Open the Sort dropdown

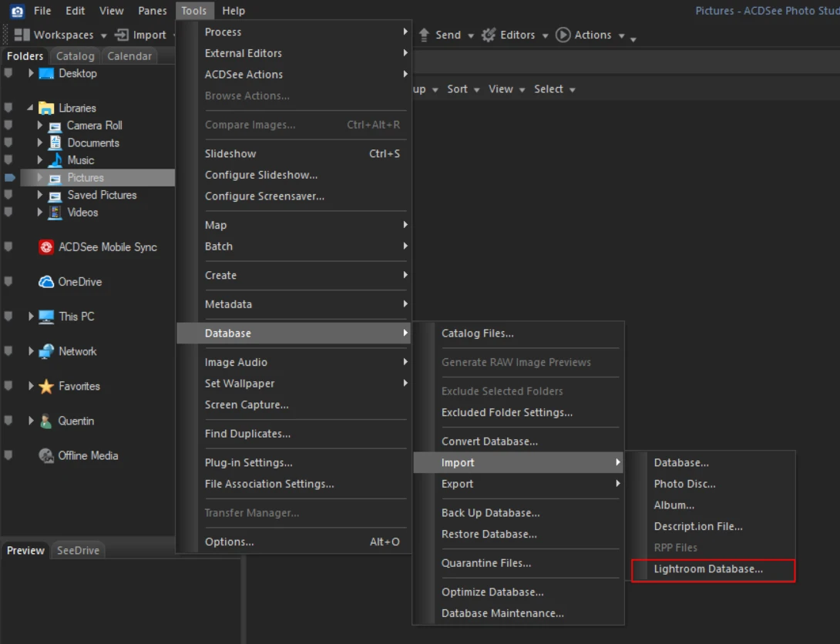click(x=463, y=89)
